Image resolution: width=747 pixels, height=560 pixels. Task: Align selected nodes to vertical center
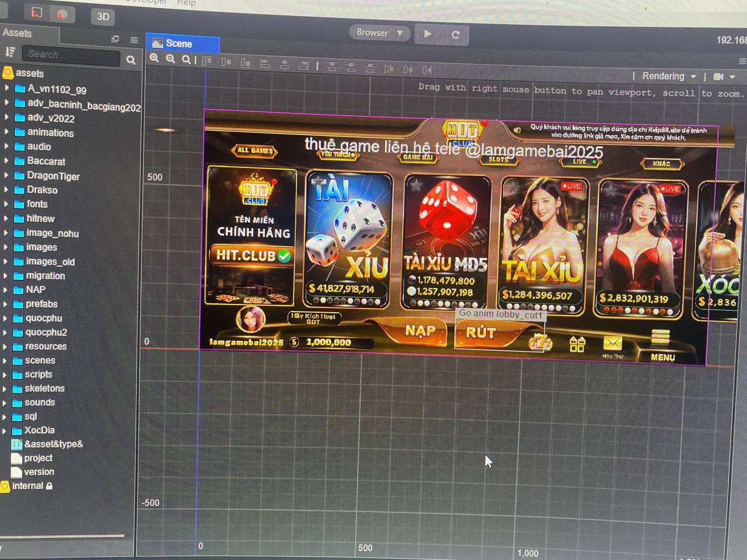(226, 61)
